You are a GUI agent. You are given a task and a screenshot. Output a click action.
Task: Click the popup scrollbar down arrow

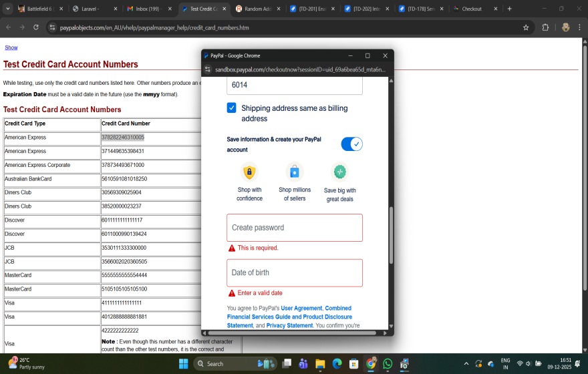[391, 326]
